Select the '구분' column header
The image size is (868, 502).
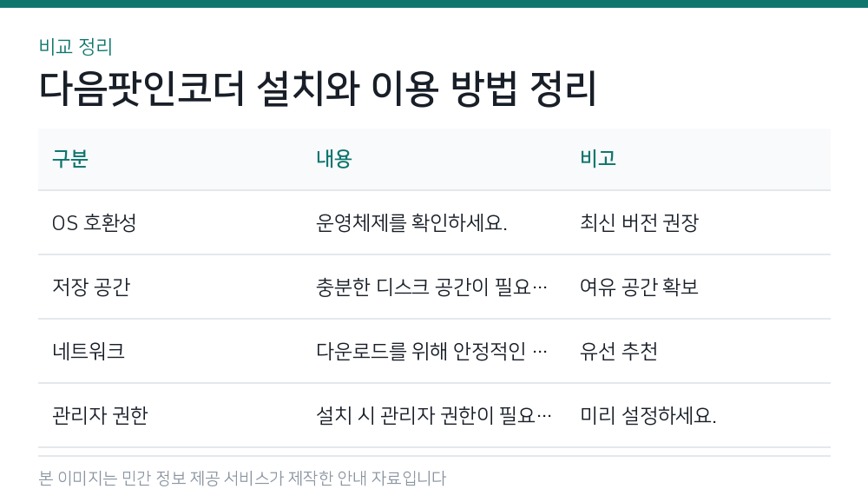(x=70, y=158)
